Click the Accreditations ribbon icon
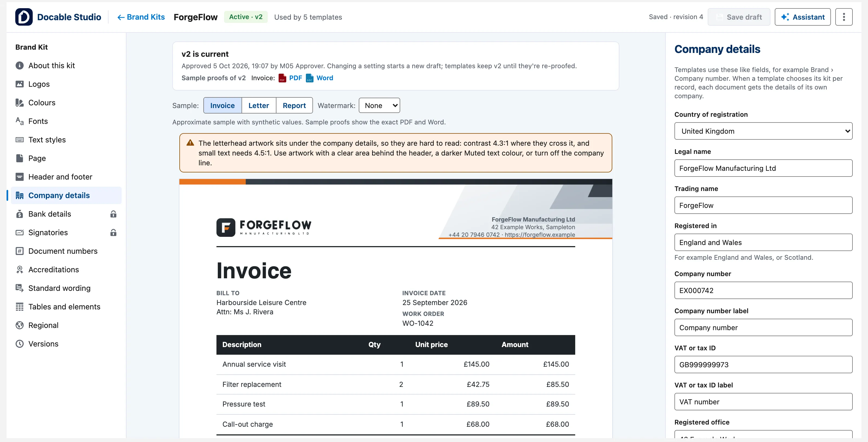 [x=20, y=269]
